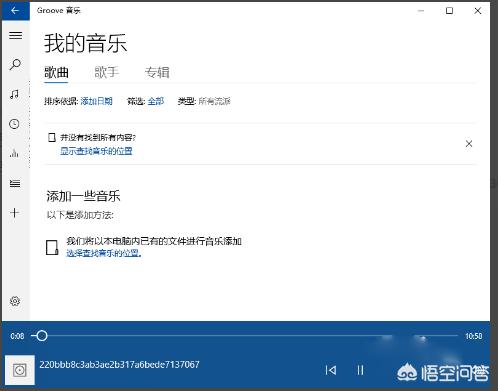Image resolution: width=498 pixels, height=391 pixels.
Task: Click the elapsed time 0:08
Action: 17,336
